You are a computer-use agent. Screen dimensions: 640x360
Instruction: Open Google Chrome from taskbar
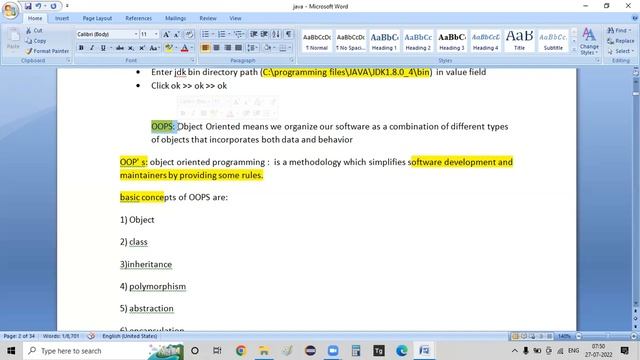241,351
